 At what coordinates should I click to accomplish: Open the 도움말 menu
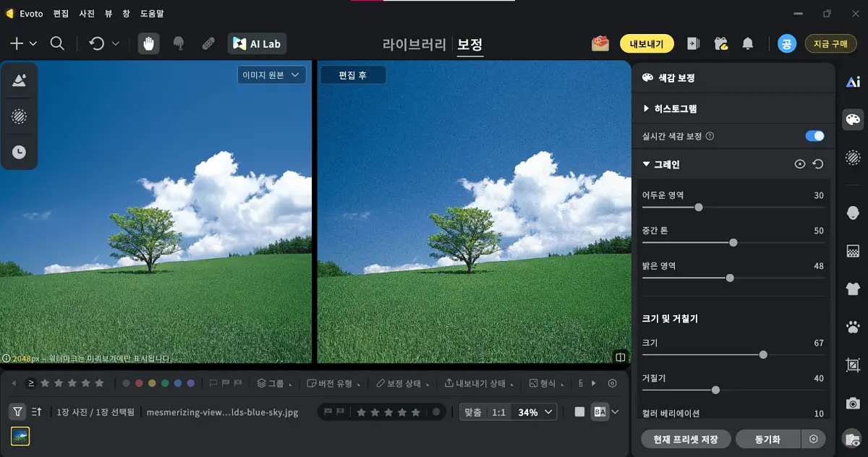click(151, 13)
